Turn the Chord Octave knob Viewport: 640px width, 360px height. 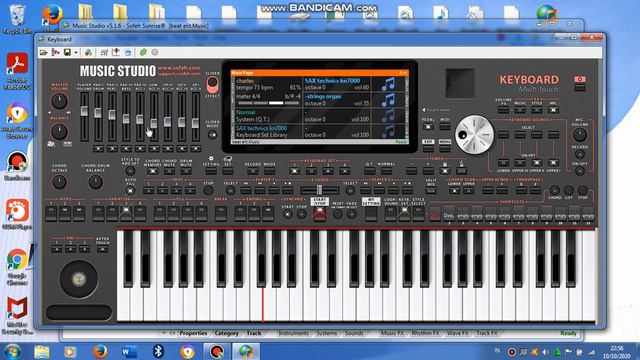coord(59,182)
